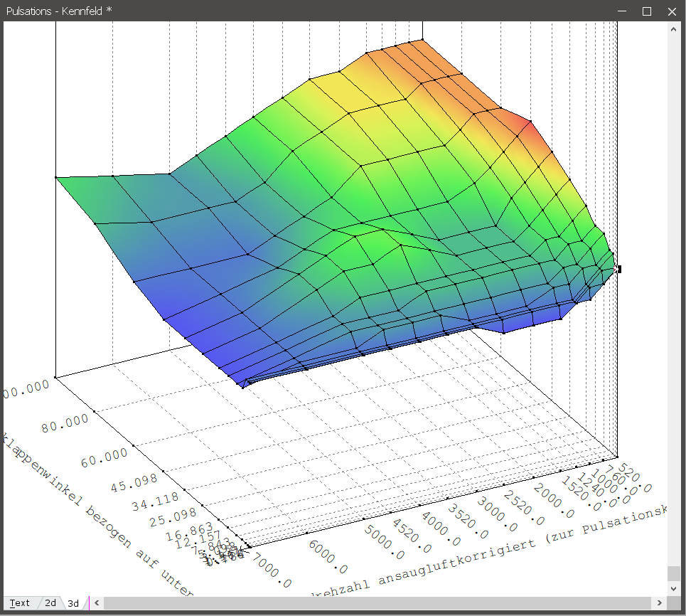Click the 'bezogen' word in the axis title
686x616 pixels.
[109, 526]
